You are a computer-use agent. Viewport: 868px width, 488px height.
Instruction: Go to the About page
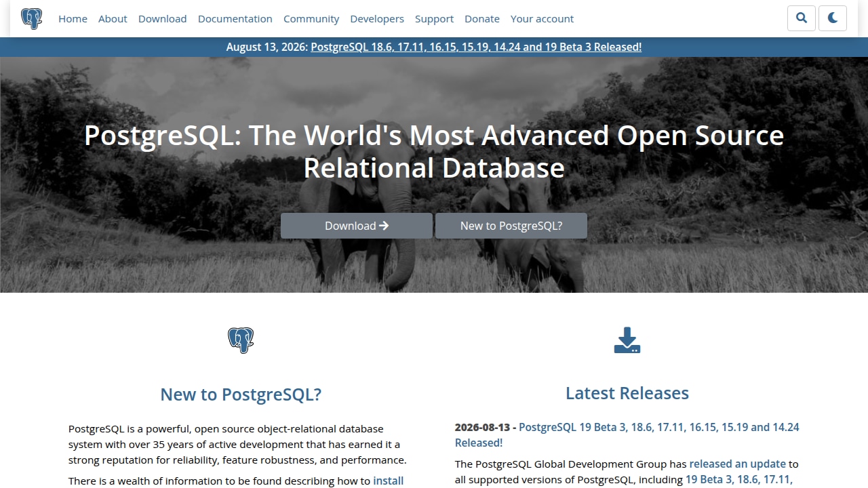click(x=113, y=18)
